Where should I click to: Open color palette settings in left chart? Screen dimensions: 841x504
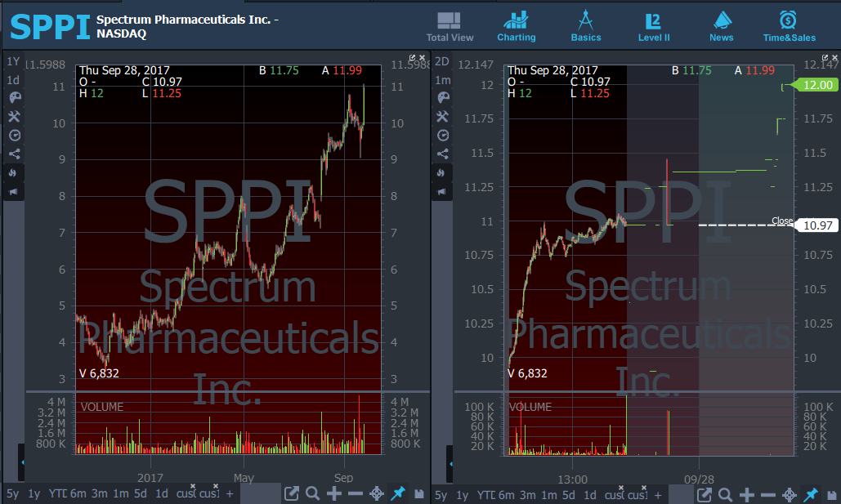coord(15,97)
